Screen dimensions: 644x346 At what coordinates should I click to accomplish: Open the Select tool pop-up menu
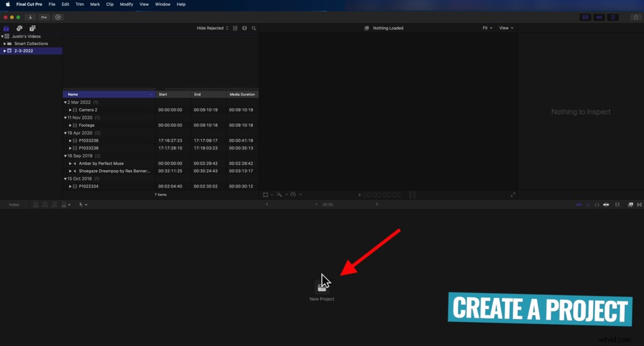[82, 205]
